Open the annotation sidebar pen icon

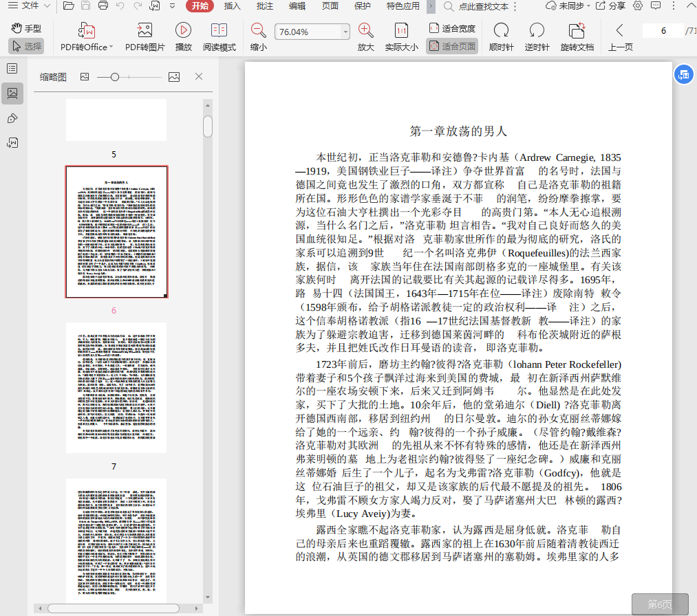(x=12, y=118)
